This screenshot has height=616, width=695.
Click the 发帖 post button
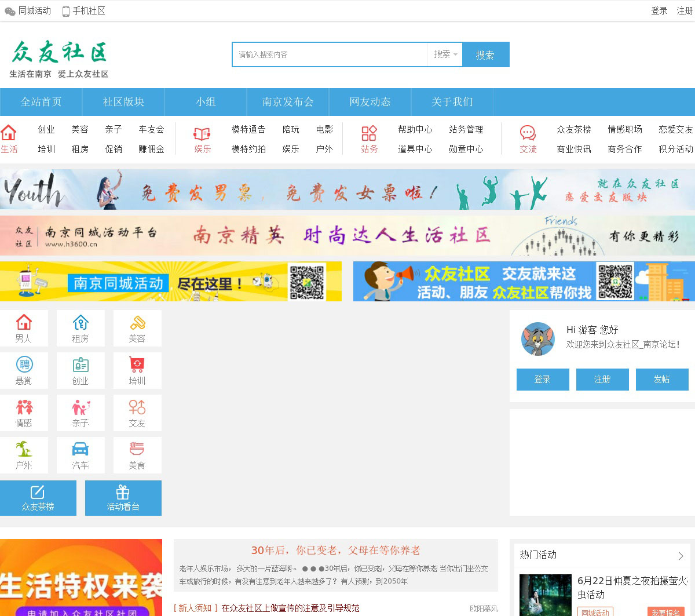pyautogui.click(x=662, y=380)
